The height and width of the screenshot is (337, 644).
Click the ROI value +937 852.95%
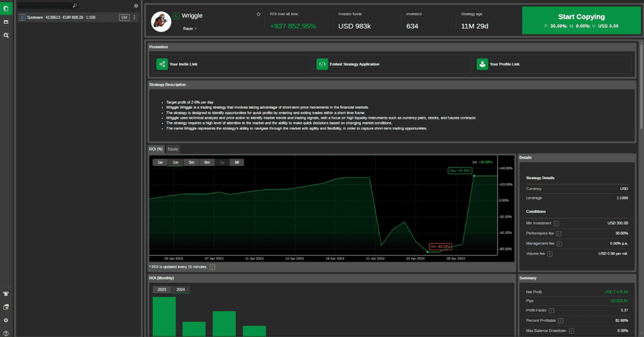click(x=293, y=26)
